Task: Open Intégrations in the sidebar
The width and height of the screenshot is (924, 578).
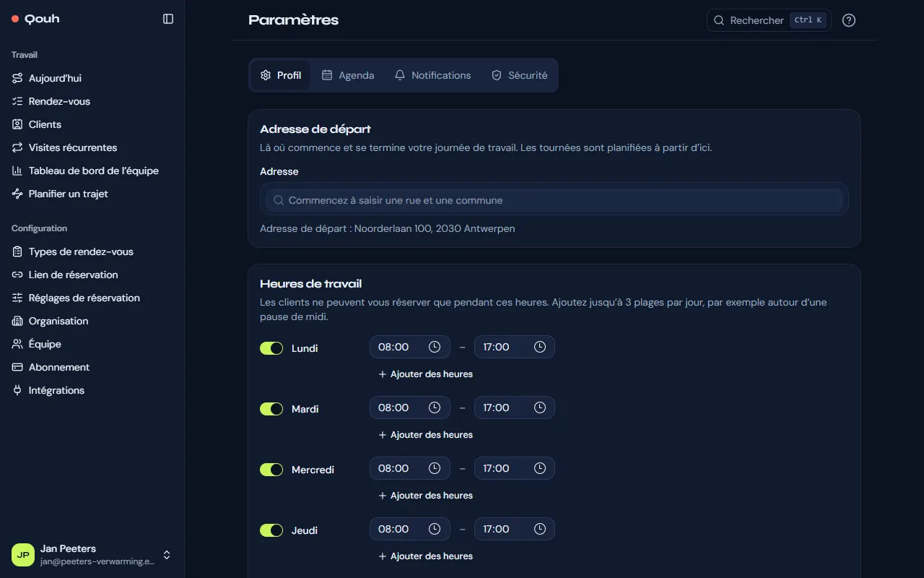Action: [x=92, y=390]
